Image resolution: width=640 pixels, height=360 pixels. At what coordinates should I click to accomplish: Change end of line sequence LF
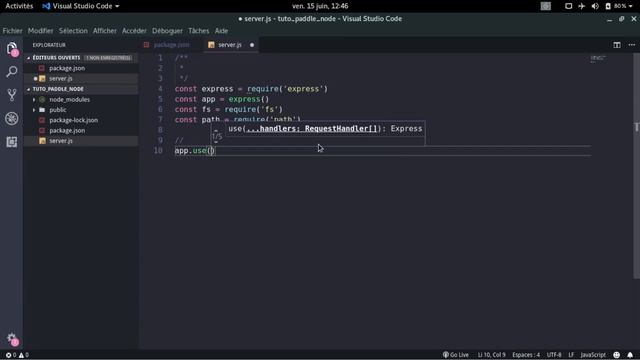click(571, 355)
